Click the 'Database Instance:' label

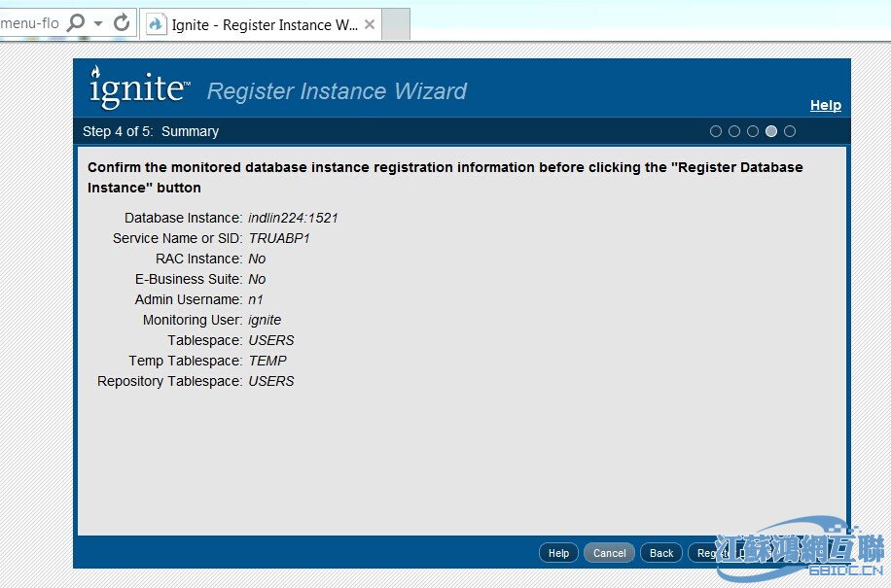[184, 218]
